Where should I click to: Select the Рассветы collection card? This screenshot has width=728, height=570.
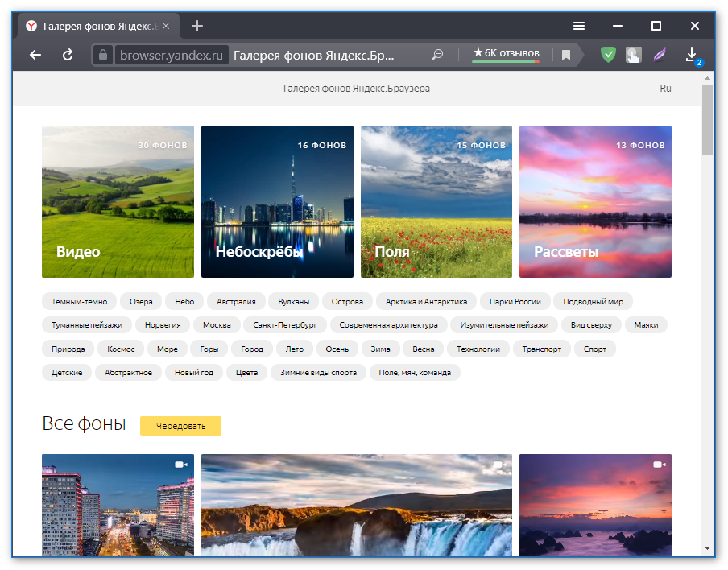[595, 201]
